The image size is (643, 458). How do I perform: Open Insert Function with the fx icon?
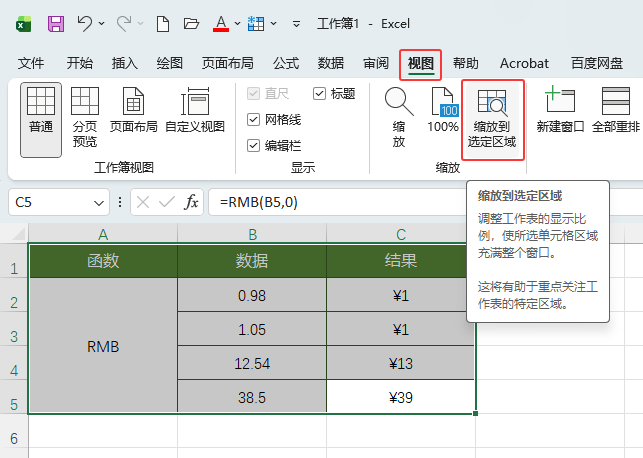[191, 202]
